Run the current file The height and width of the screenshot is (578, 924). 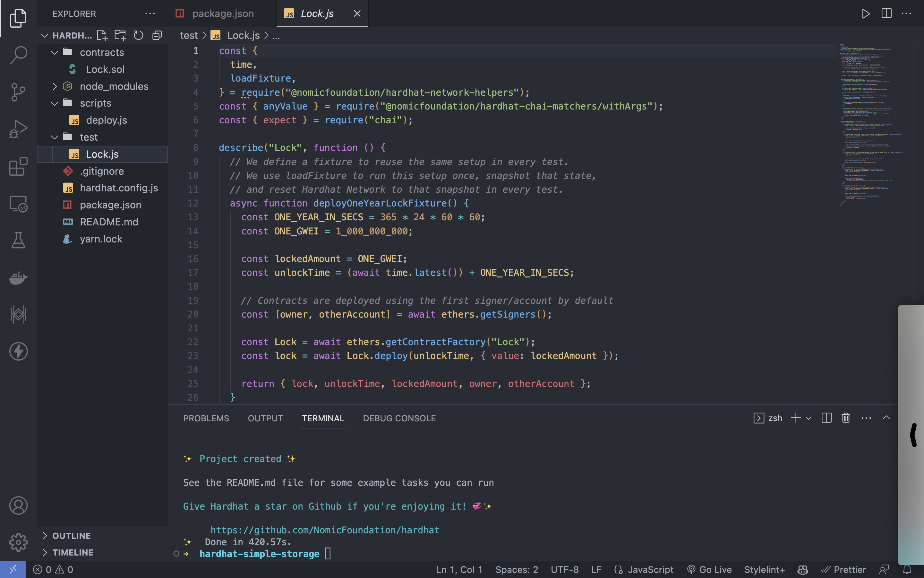tap(866, 14)
